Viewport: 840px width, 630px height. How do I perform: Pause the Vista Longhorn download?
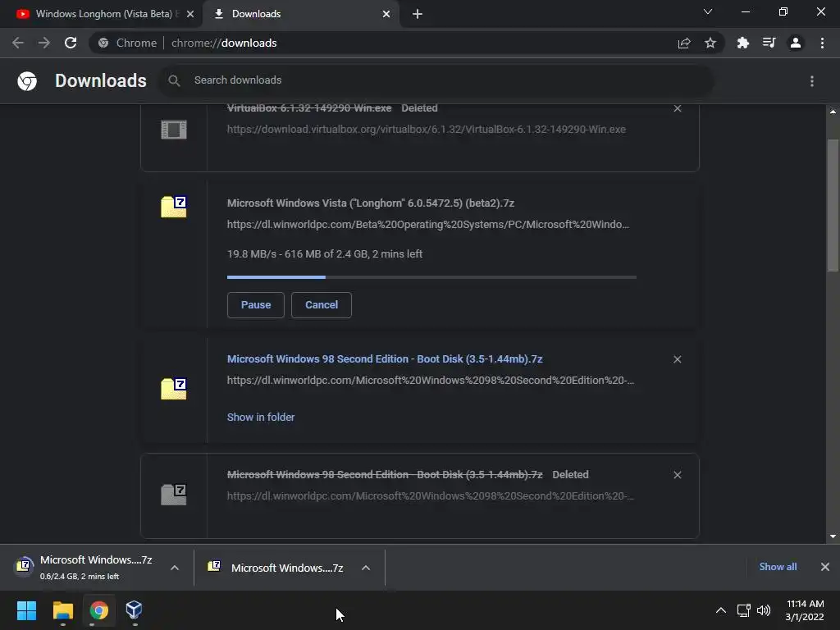(256, 305)
